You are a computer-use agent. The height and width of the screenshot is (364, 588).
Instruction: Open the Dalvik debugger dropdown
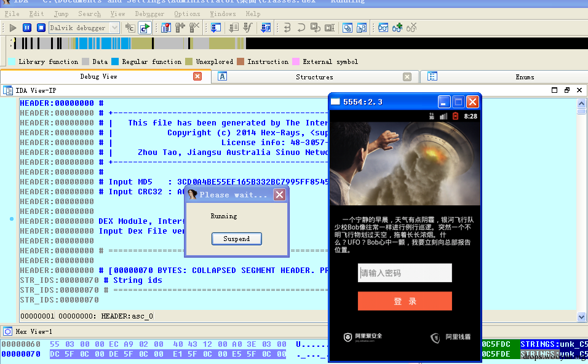[114, 28]
